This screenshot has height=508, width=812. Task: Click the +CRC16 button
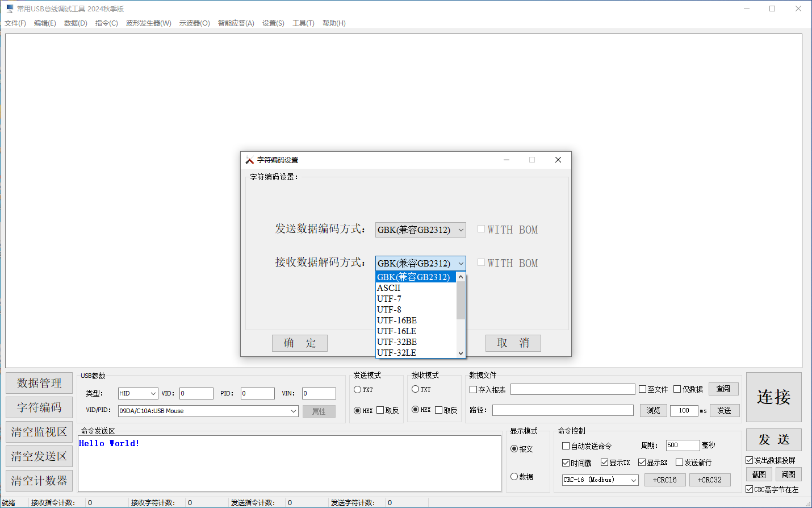tap(664, 480)
